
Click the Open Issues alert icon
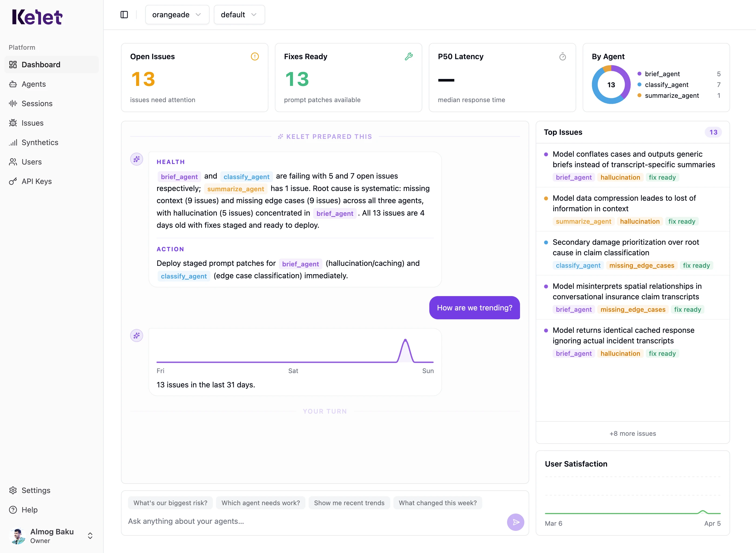[x=255, y=56]
